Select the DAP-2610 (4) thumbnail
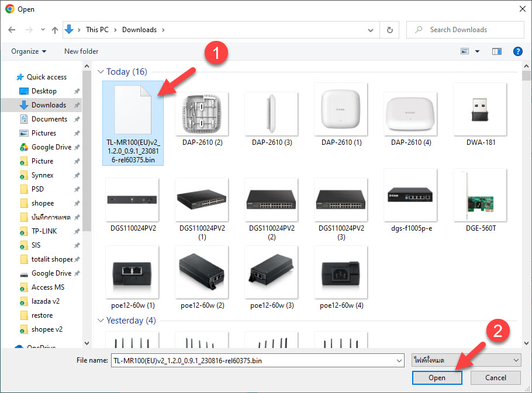The image size is (532, 393). click(410, 113)
